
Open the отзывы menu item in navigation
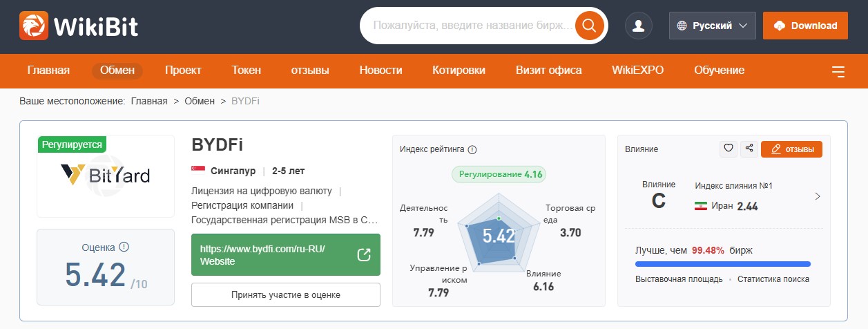(x=310, y=70)
